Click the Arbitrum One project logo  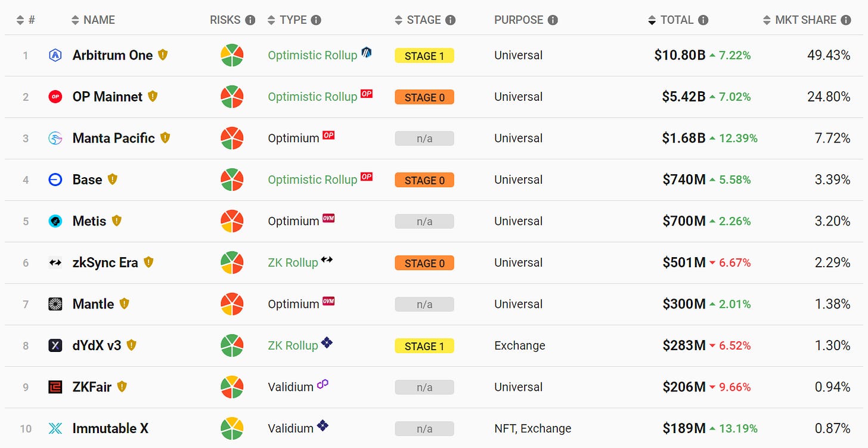(x=55, y=55)
